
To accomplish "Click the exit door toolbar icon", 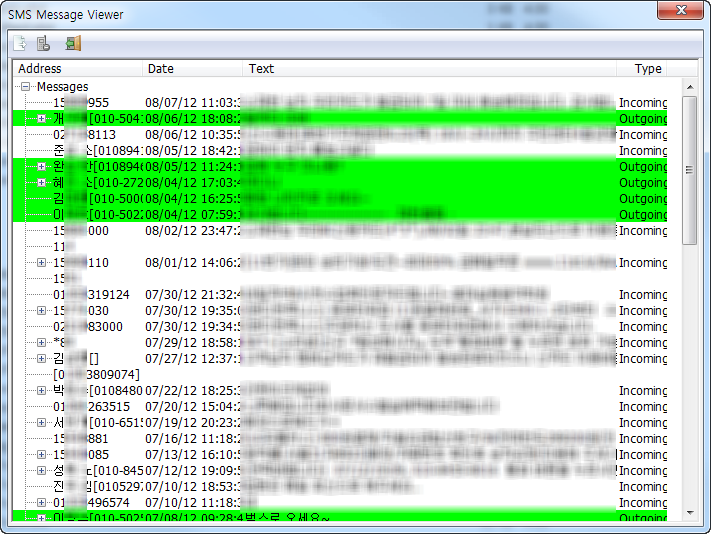I will pos(73,44).
